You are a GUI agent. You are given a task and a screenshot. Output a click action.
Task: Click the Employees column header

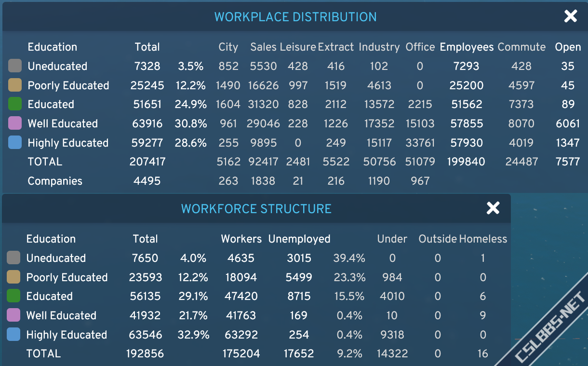[x=467, y=47]
